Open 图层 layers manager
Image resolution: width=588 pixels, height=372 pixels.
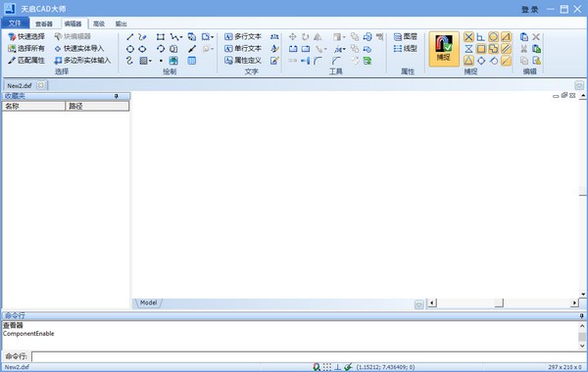click(x=406, y=36)
